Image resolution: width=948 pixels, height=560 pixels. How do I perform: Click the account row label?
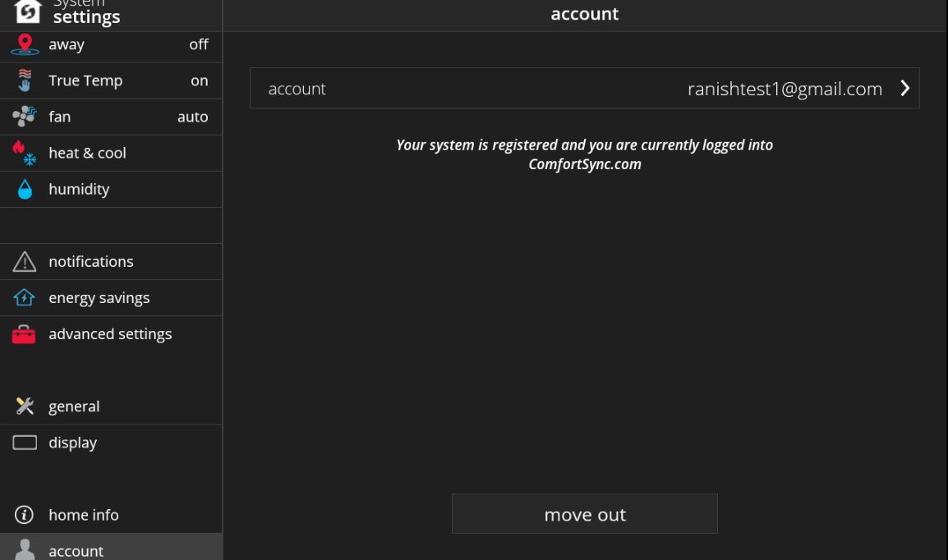pyautogui.click(x=297, y=89)
